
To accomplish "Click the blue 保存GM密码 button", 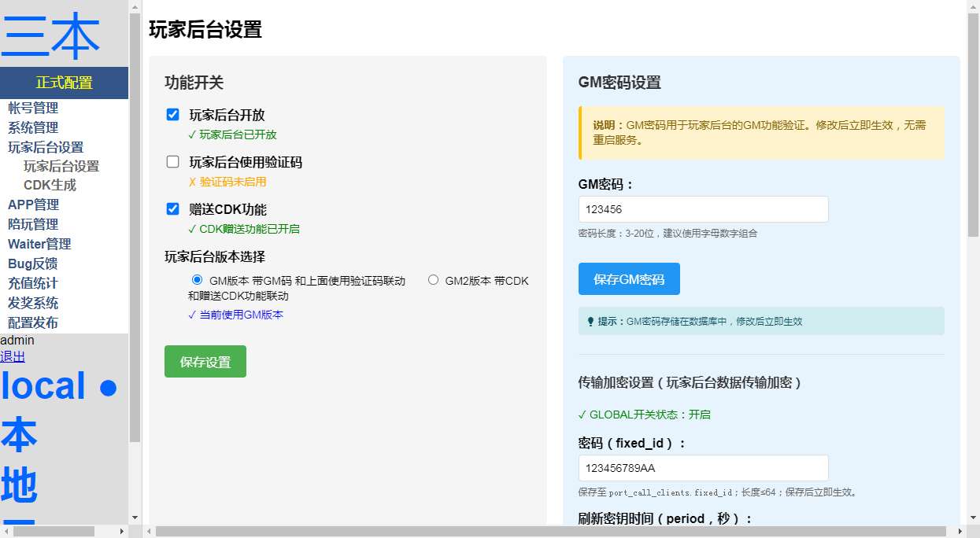I will coord(628,279).
